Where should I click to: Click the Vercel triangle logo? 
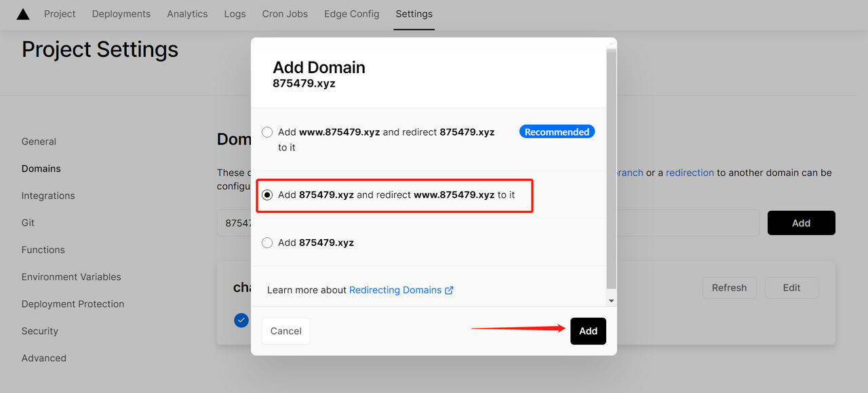click(23, 14)
